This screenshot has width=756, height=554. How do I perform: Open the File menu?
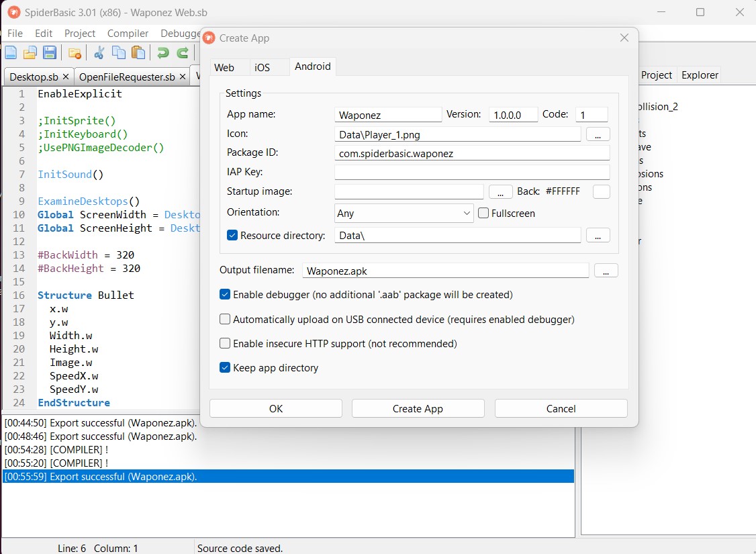15,34
